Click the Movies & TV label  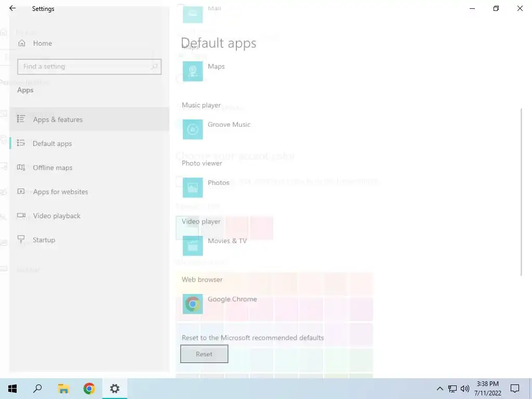click(x=227, y=241)
